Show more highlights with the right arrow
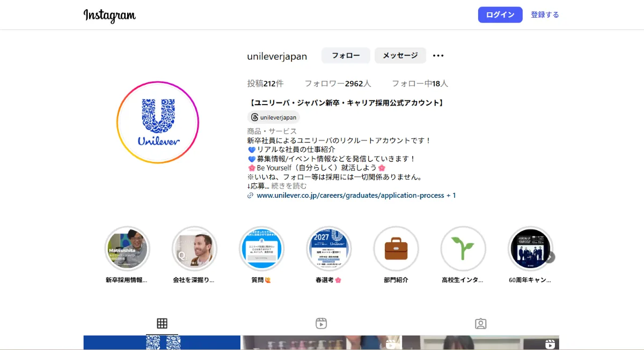Screen dimensions: 644x350 [x=550, y=257]
